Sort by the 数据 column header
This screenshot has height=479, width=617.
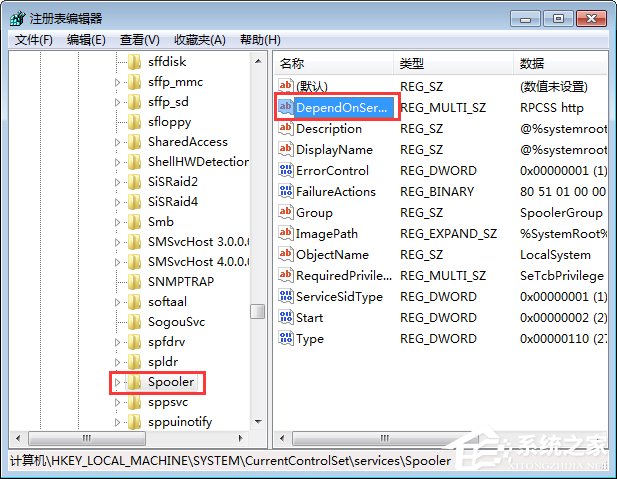[x=561, y=63]
